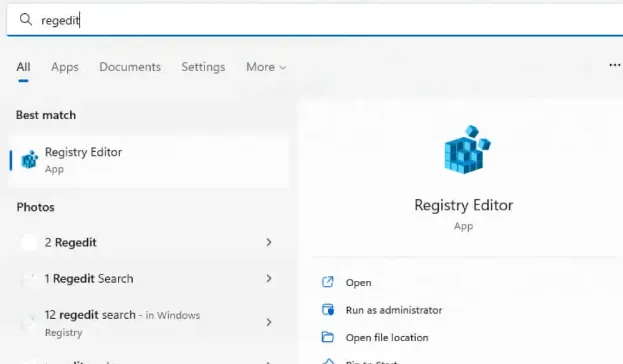Image resolution: width=623 pixels, height=364 pixels.
Task: Select the All tab
Action: [x=23, y=67]
